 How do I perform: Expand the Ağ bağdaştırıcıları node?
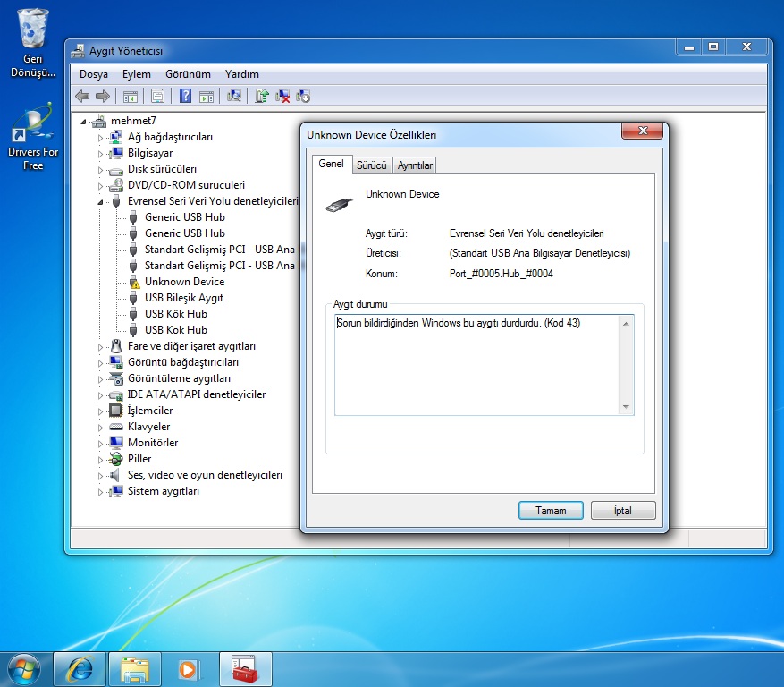[x=100, y=138]
